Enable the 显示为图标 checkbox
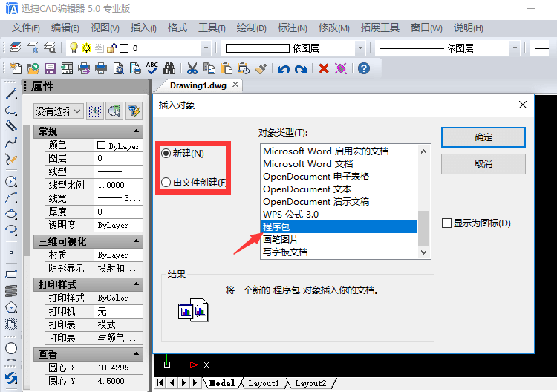This screenshot has height=392, width=557. (446, 223)
